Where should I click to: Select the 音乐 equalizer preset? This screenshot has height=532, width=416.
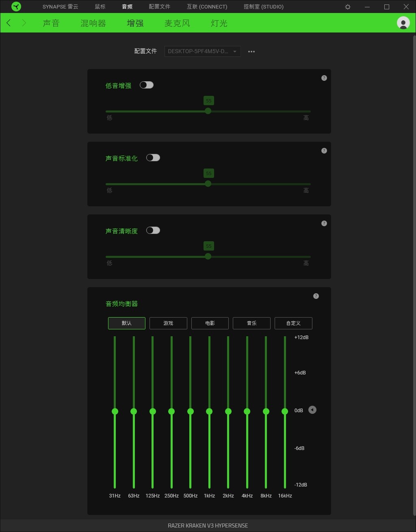coord(251,323)
